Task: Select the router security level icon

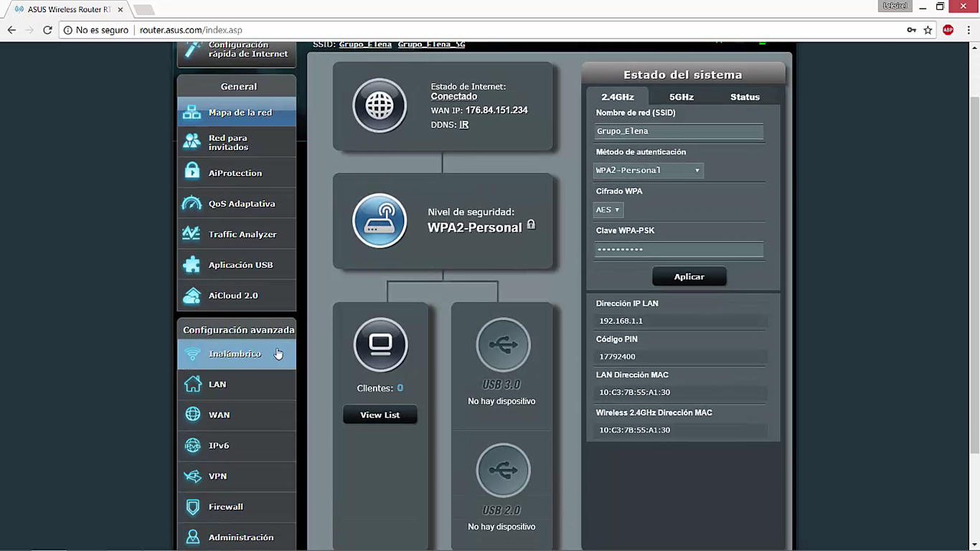Action: [380, 221]
